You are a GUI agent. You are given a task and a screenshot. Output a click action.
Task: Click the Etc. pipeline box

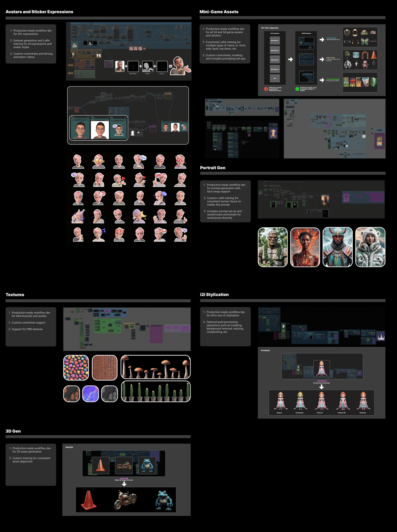click(275, 78)
